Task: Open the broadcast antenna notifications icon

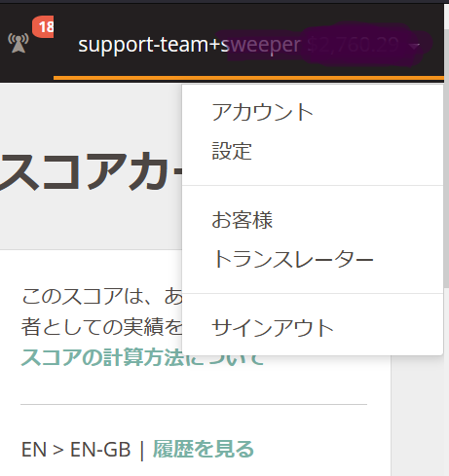Action: pyautogui.click(x=19, y=43)
